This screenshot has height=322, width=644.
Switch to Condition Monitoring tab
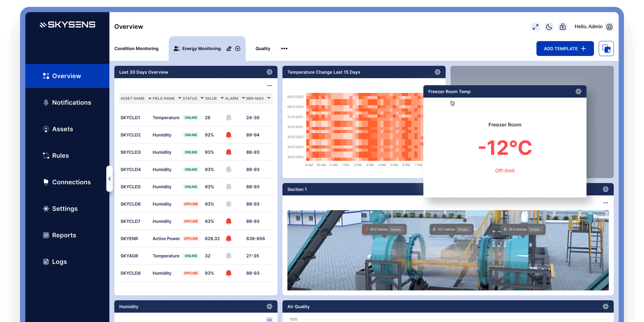pos(136,49)
